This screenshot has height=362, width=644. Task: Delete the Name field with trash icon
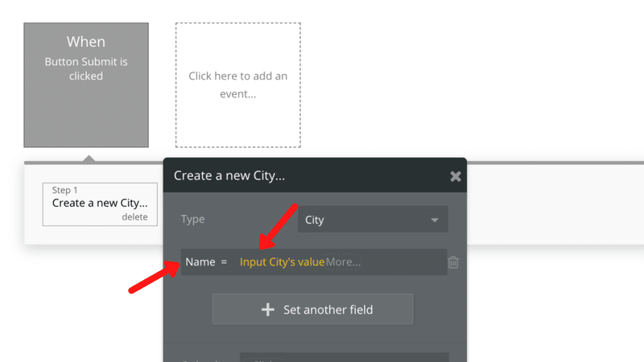[453, 262]
